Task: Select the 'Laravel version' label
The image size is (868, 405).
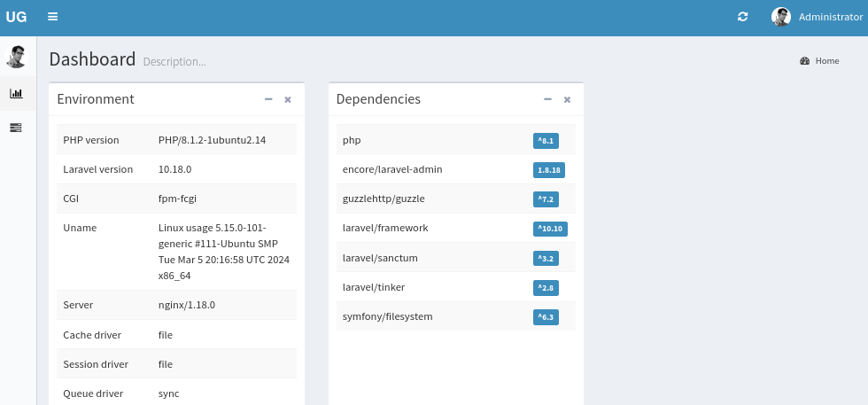Action: 98,169
